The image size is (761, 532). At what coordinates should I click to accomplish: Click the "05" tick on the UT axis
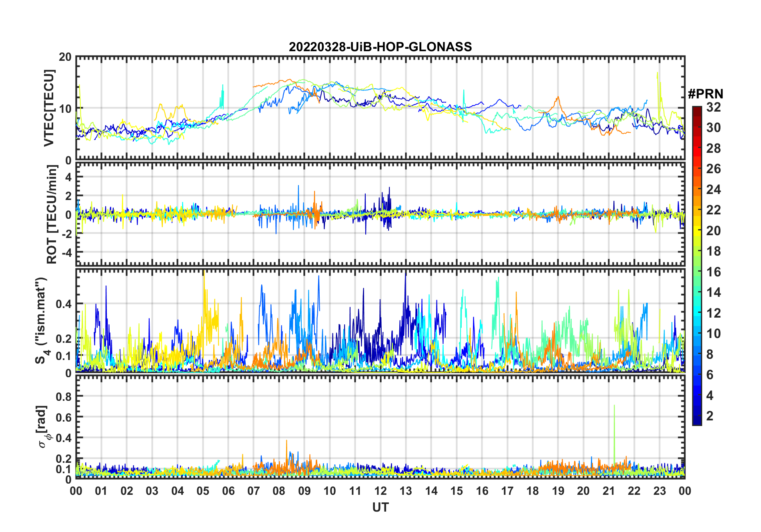click(x=203, y=491)
